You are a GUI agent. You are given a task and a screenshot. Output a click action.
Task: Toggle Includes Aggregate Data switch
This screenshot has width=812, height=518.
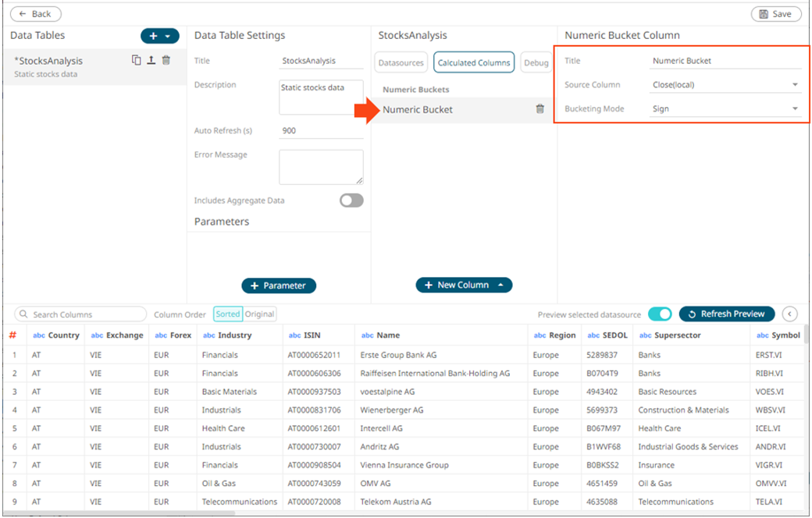(351, 200)
